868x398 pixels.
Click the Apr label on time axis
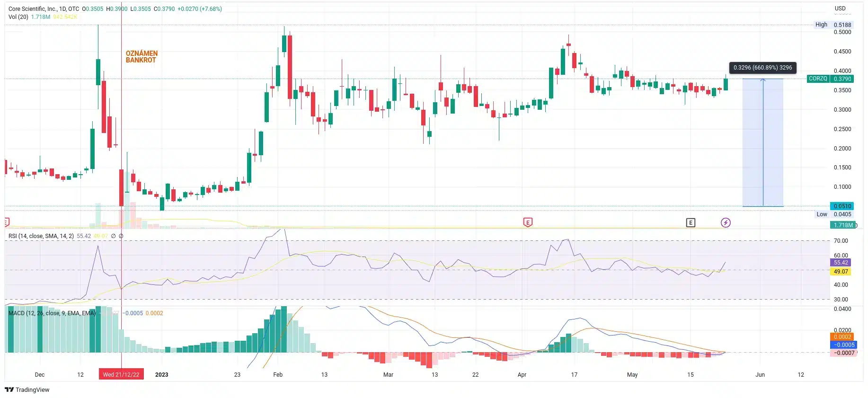coord(522,374)
